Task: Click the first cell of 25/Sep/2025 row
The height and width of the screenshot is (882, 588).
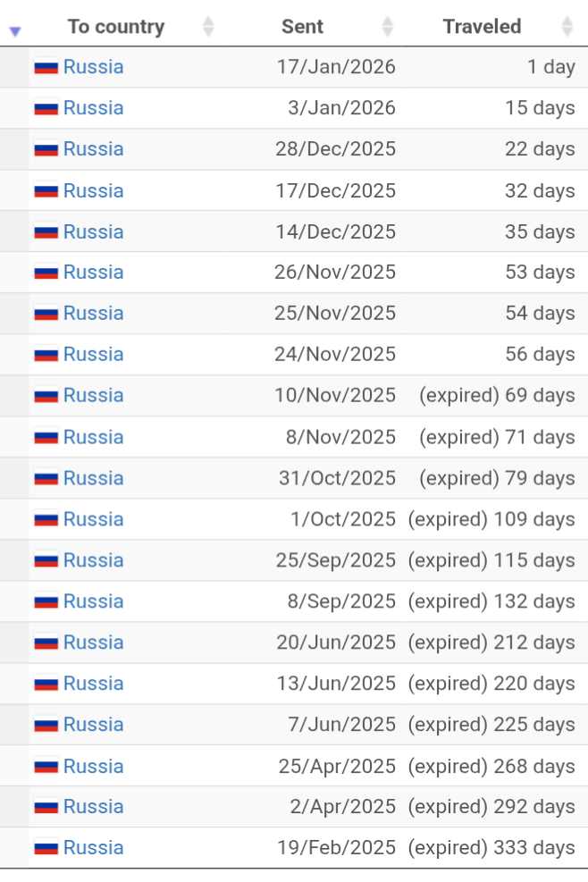Action: 14,560
